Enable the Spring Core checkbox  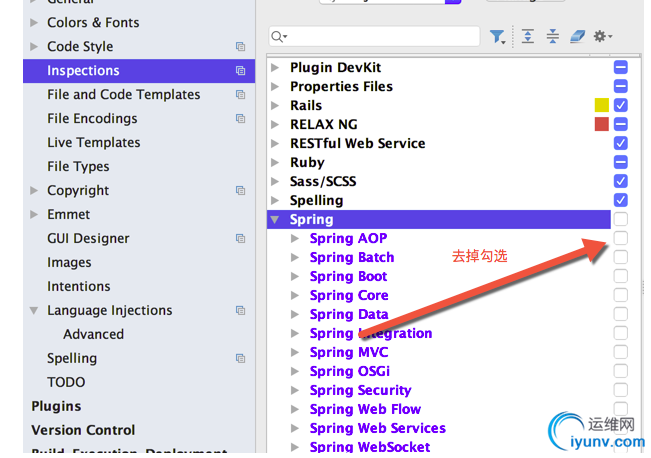pyautogui.click(x=620, y=295)
